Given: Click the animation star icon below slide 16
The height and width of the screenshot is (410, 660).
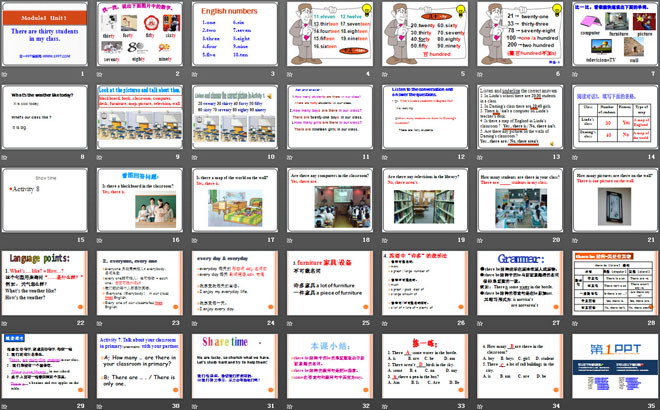Looking at the screenshot, I should coord(102,239).
